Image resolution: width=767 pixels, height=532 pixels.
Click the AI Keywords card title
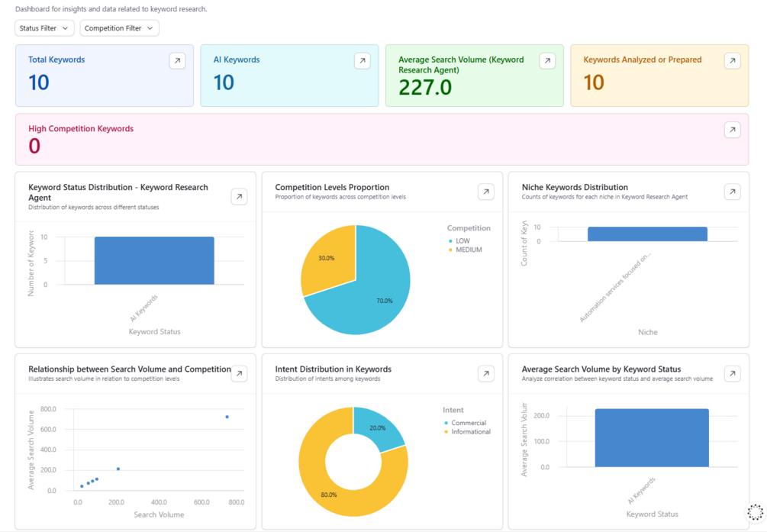click(x=237, y=60)
